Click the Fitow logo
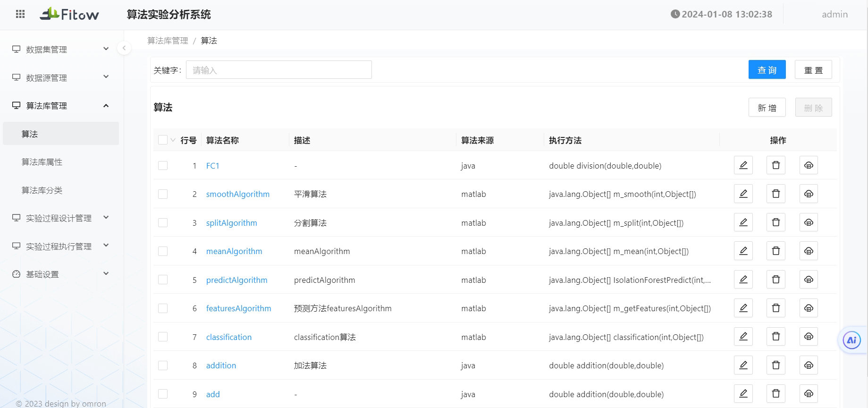868x408 pixels. pos(69,14)
